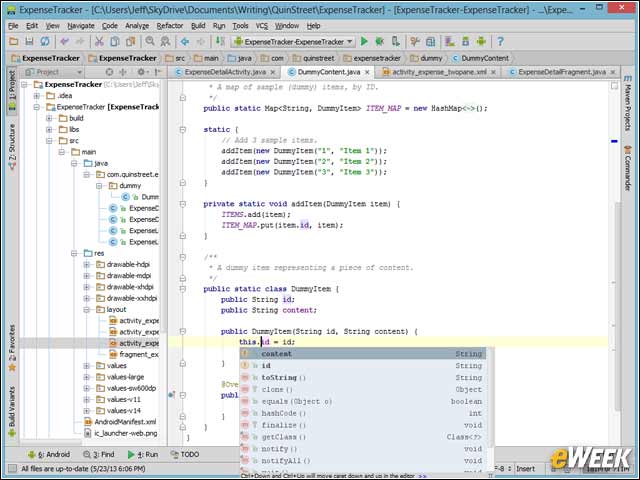Open the ExpenseTracker run configuration dropdown
This screenshot has width=640, height=480.
(293, 42)
